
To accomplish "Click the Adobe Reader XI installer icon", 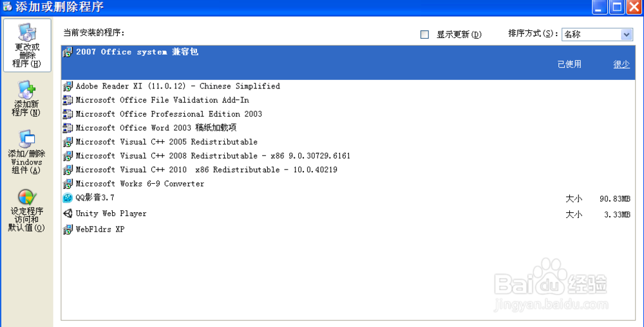I will (68, 86).
